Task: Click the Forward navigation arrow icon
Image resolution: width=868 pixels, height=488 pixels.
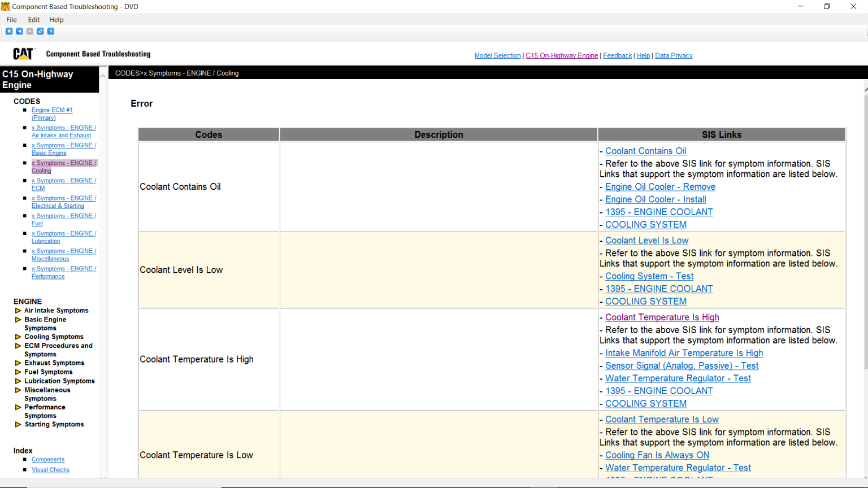Action: [29, 31]
